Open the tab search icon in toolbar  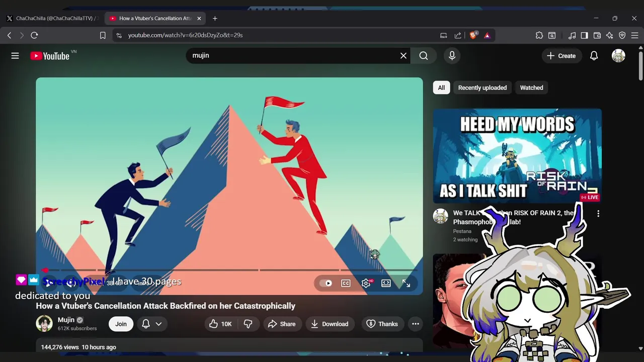click(552, 35)
